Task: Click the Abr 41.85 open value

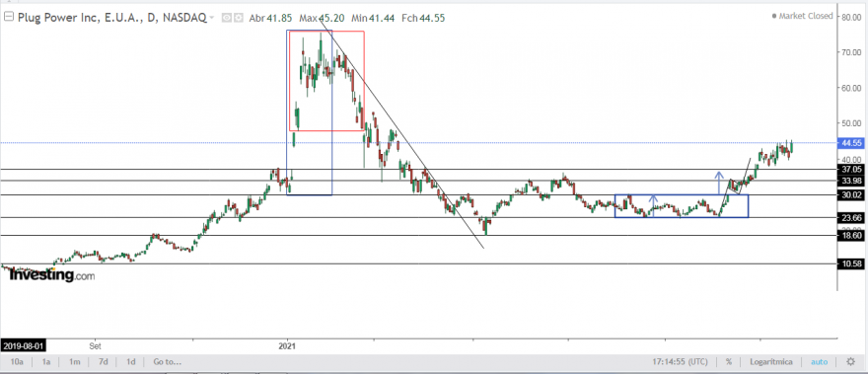Action: 270,18
